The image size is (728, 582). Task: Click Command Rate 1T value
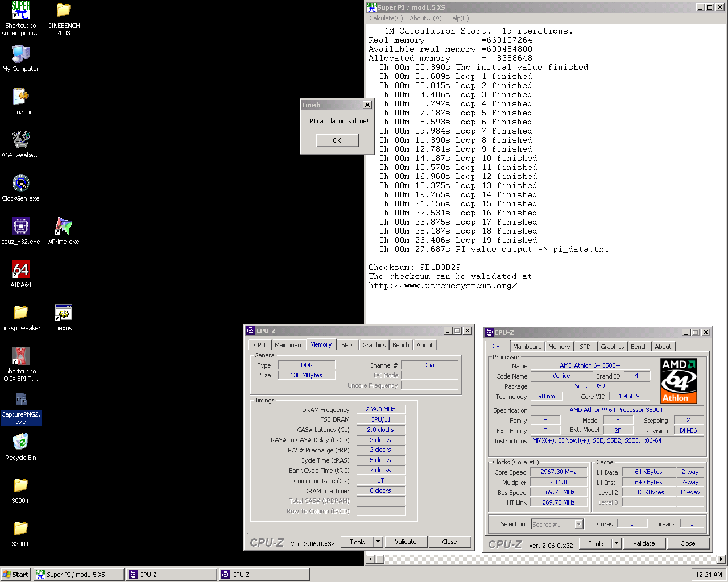380,480
